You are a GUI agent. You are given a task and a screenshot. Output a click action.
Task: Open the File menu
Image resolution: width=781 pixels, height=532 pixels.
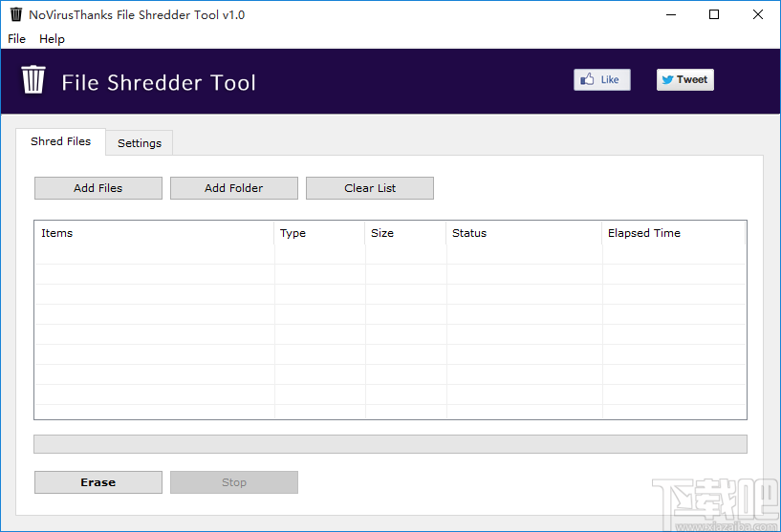(x=16, y=39)
